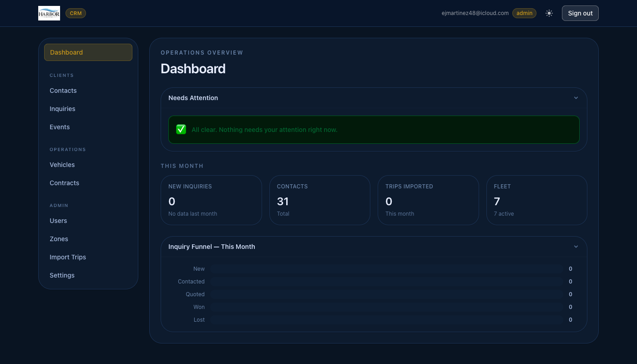The image size is (637, 364).
Task: Open Contacts in the sidebar
Action: (x=63, y=91)
